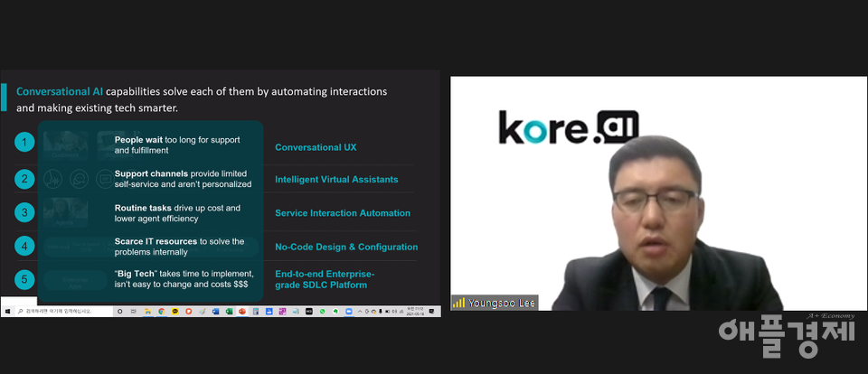The width and height of the screenshot is (868, 374).
Task: Click the Intelligent Virtual Assistants slide text
Action: (x=336, y=180)
